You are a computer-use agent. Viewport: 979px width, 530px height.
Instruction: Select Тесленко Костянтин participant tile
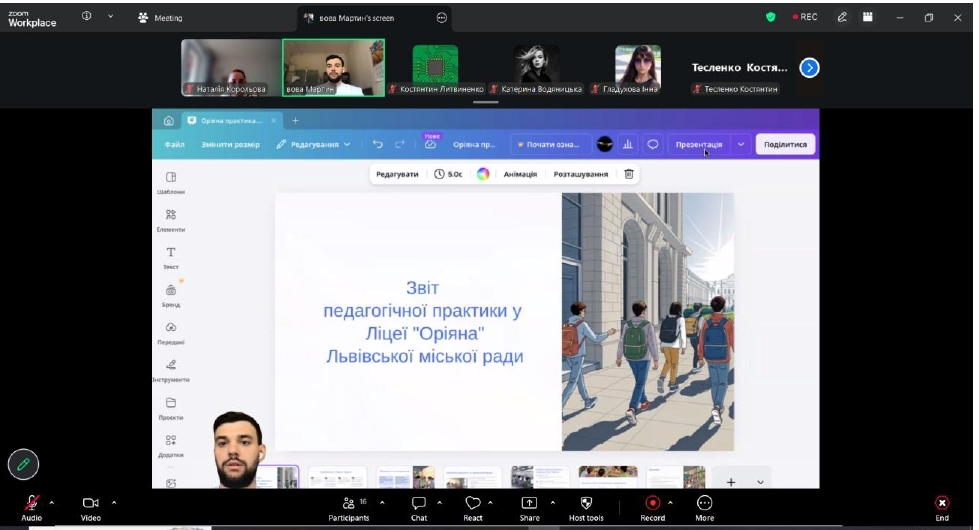pos(739,69)
